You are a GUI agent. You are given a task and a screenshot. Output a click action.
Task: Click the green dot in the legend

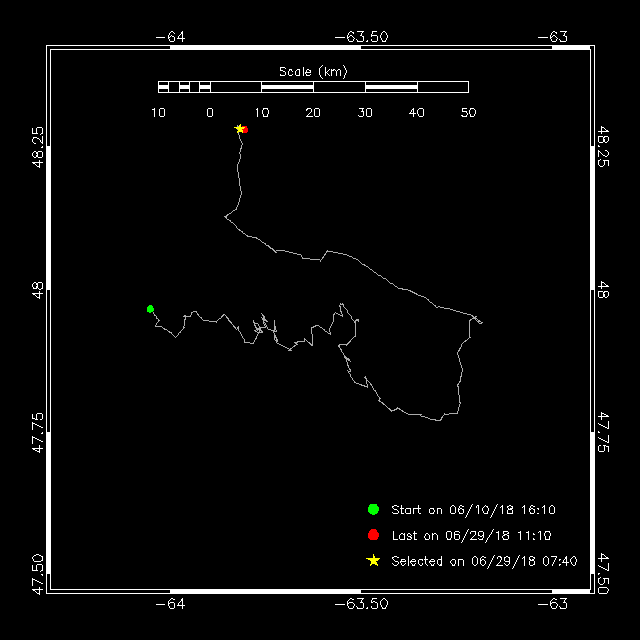373,509
